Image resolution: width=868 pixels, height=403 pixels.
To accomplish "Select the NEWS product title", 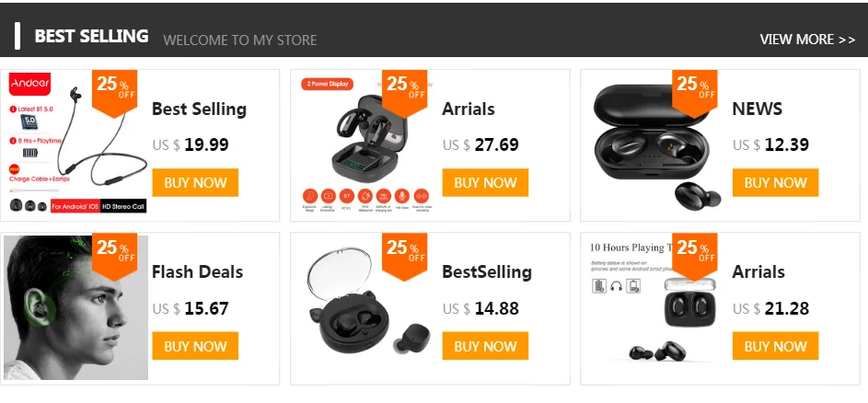I will [757, 109].
